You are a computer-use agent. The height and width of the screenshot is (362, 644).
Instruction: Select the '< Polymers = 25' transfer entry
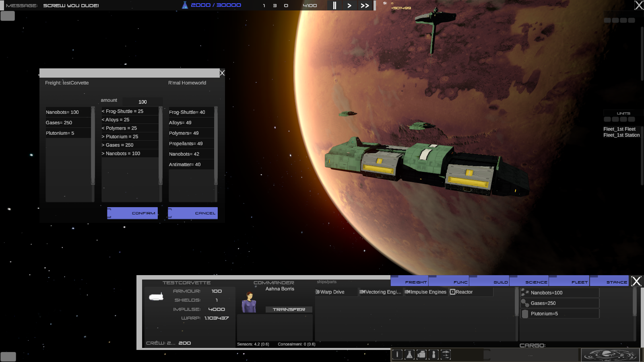pyautogui.click(x=130, y=128)
